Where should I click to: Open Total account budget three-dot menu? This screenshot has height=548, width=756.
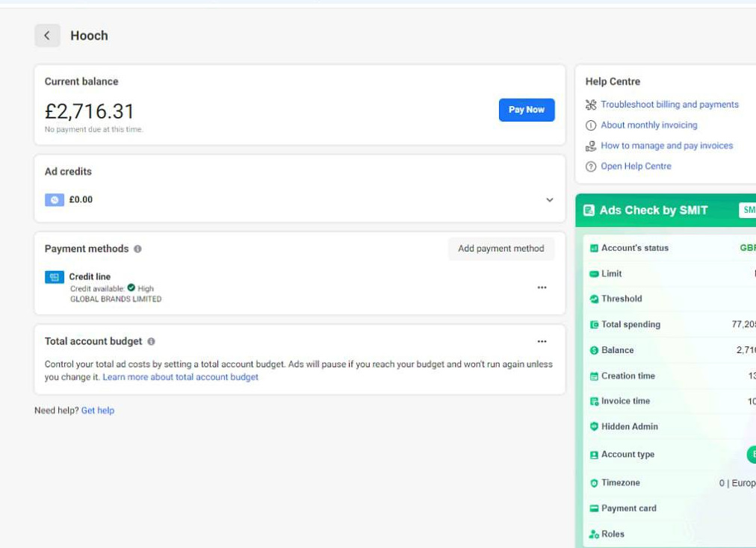(542, 342)
